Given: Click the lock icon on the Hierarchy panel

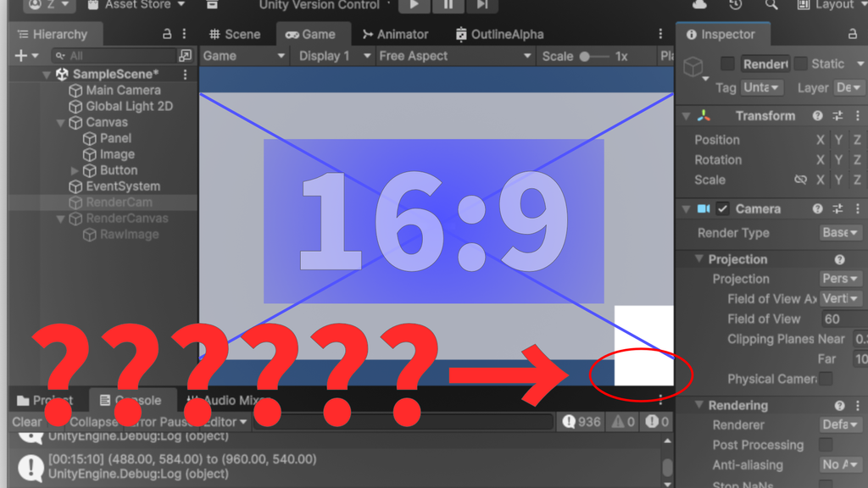Looking at the screenshot, I should [167, 34].
